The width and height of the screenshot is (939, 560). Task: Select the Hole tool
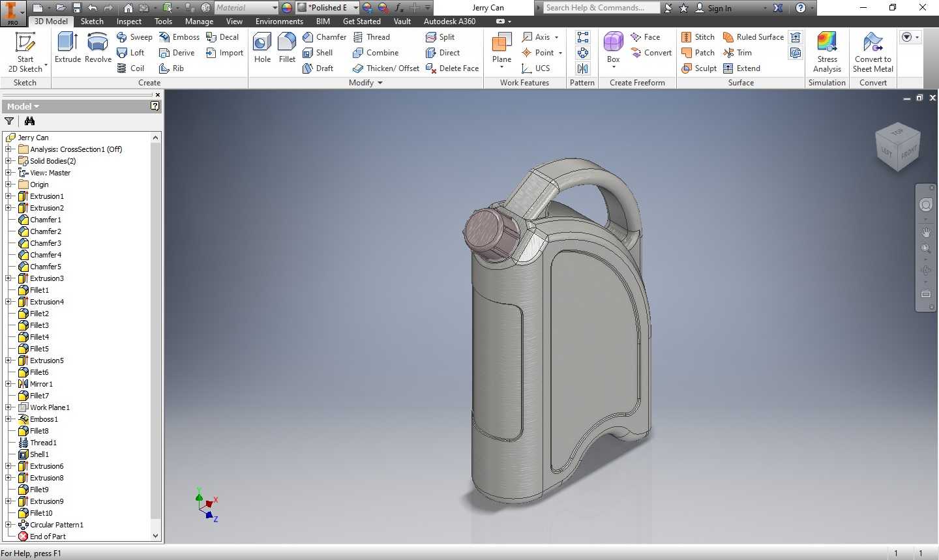[x=262, y=48]
